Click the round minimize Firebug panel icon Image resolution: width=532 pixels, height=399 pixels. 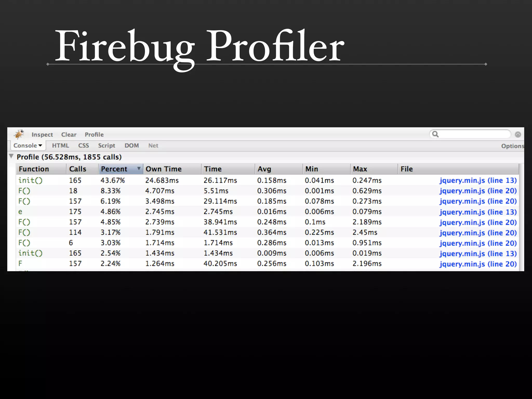click(518, 135)
